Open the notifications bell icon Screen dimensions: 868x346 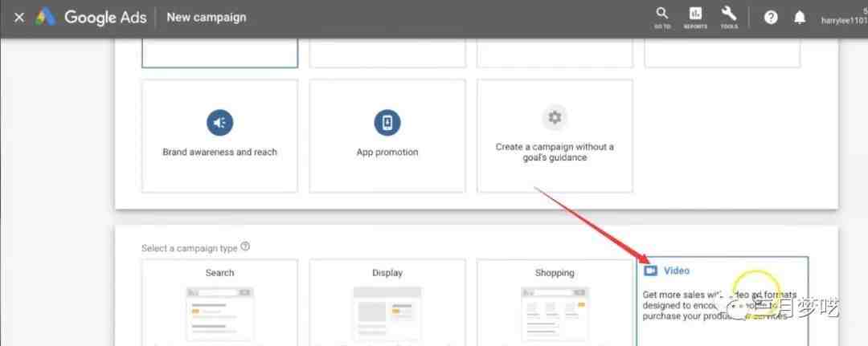tap(800, 17)
